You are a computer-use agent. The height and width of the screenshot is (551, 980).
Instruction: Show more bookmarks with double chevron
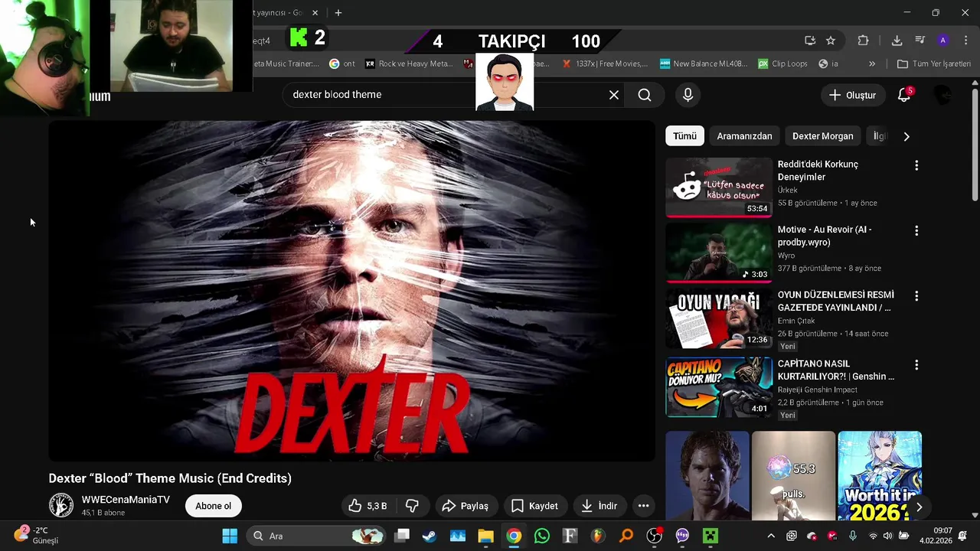tap(872, 64)
